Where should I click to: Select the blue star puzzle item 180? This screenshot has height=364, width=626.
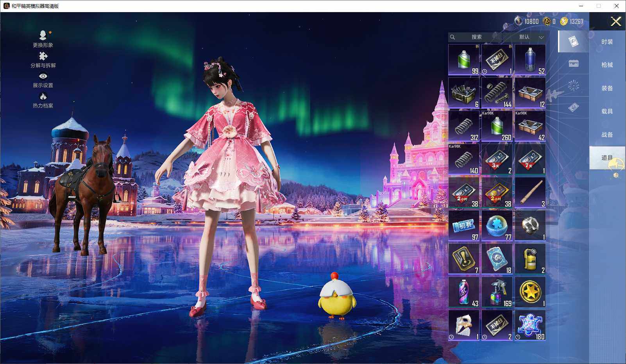point(530,325)
